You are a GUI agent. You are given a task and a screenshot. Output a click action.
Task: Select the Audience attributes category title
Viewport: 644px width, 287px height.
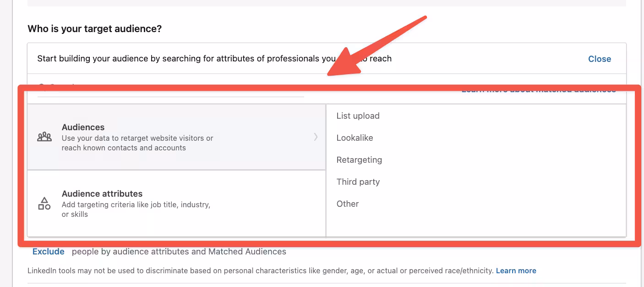(102, 193)
